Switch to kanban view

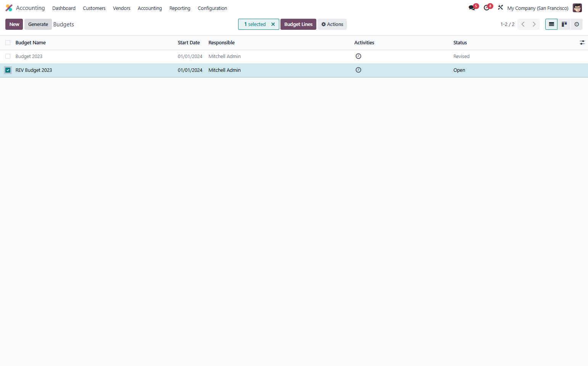(x=564, y=24)
